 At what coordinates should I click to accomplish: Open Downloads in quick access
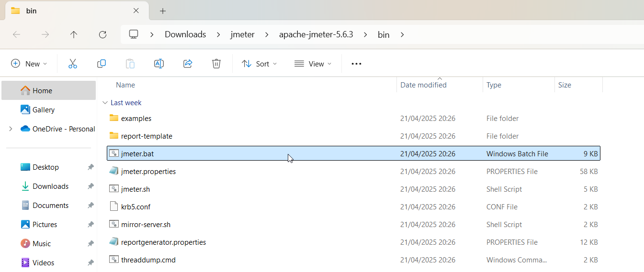[48, 186]
